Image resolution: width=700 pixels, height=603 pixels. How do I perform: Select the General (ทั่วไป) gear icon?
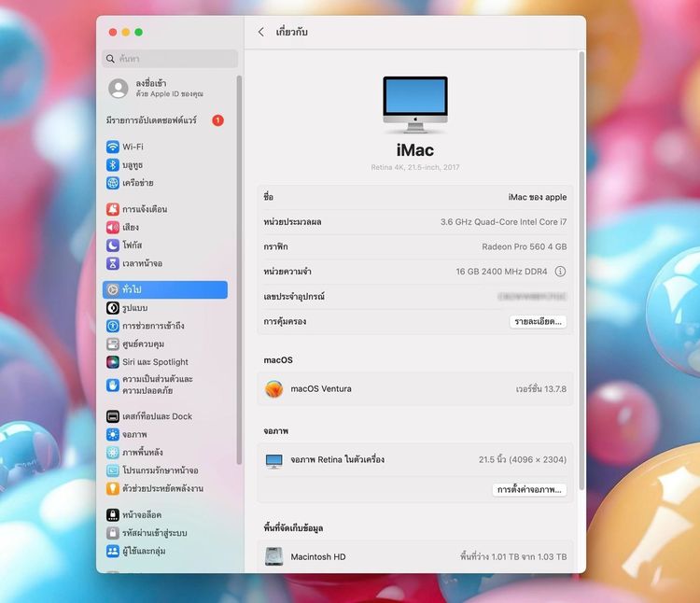click(x=113, y=289)
